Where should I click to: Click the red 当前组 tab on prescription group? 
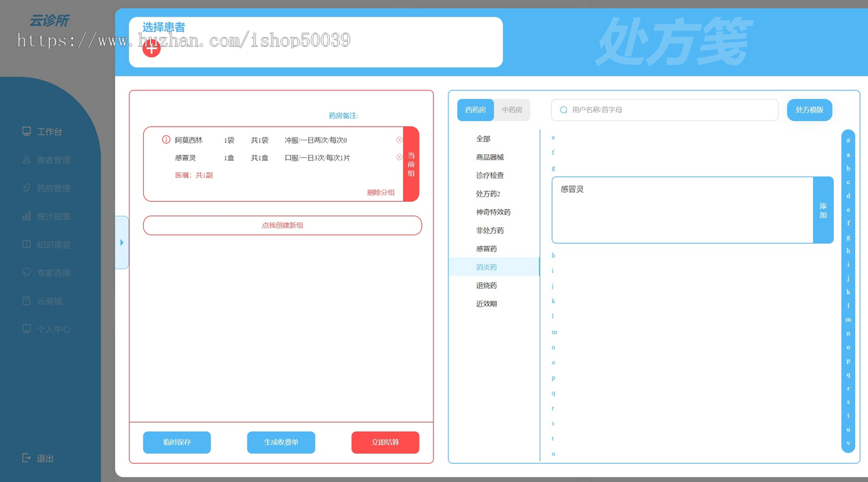[411, 164]
